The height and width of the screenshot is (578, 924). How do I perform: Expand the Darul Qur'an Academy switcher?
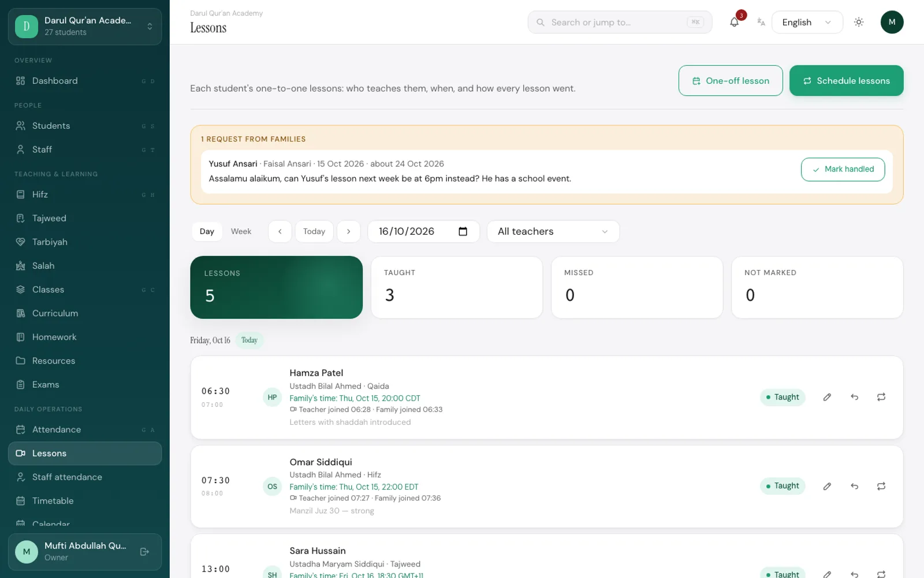pyautogui.click(x=85, y=27)
